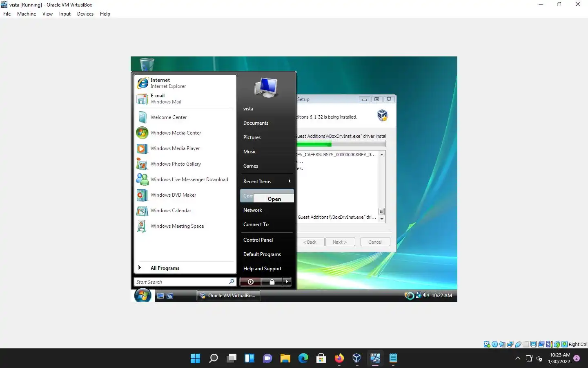Open Internet Explorer from the Start menu
This screenshot has width=588, height=368.
point(185,83)
